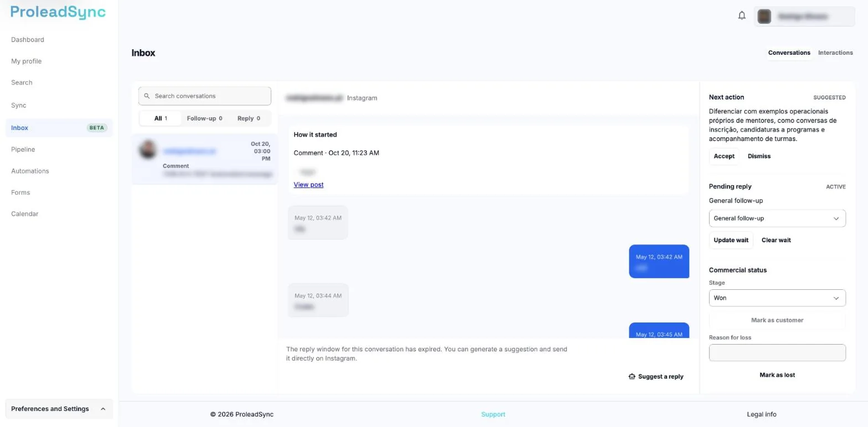Select Inbox in the sidebar
Viewport: 868px width, 427px height.
pyautogui.click(x=59, y=128)
